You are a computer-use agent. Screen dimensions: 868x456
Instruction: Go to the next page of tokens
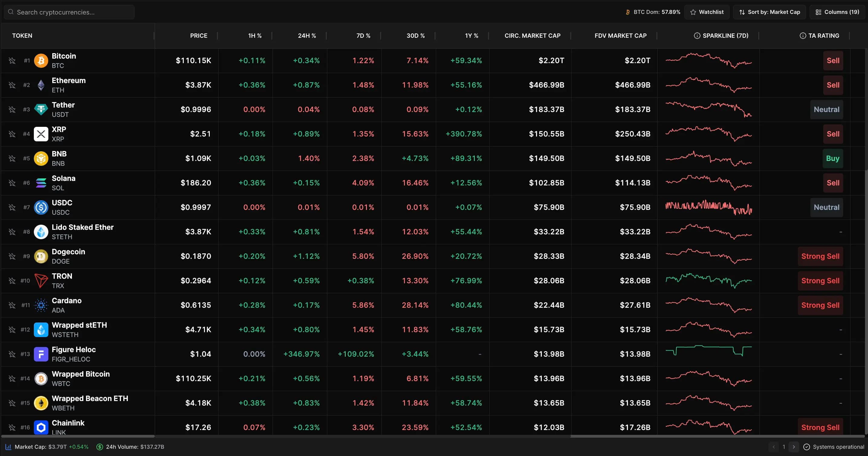point(794,447)
